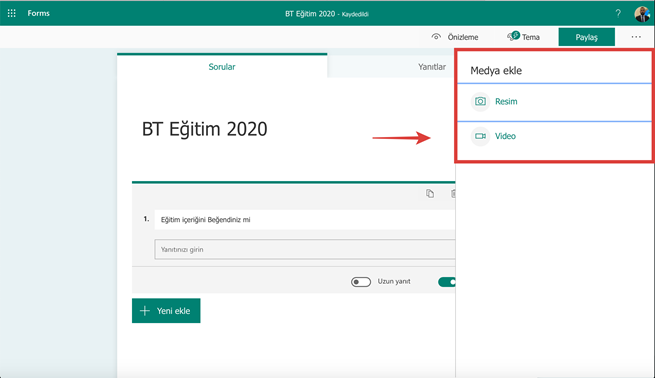The width and height of the screenshot is (655, 378).
Task: Select Video to add a video
Action: click(x=505, y=136)
